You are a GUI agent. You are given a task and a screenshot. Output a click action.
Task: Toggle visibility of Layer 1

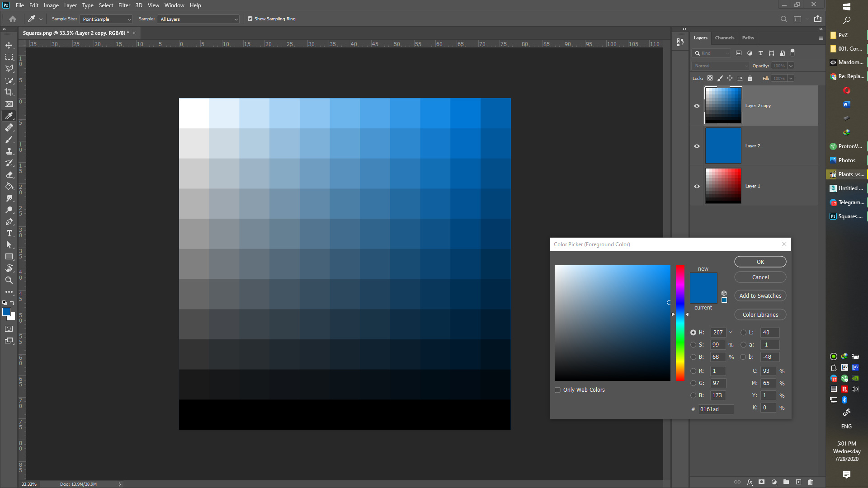point(696,185)
